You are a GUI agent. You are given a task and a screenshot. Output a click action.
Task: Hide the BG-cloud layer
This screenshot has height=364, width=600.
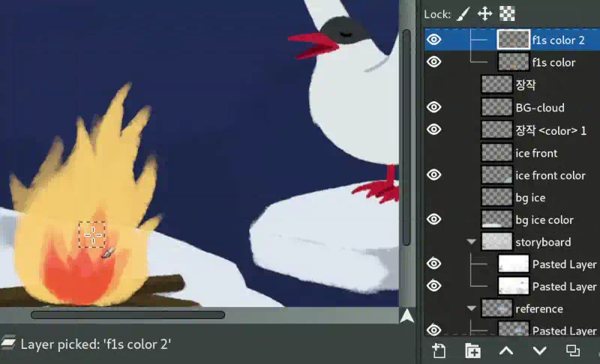point(434,107)
